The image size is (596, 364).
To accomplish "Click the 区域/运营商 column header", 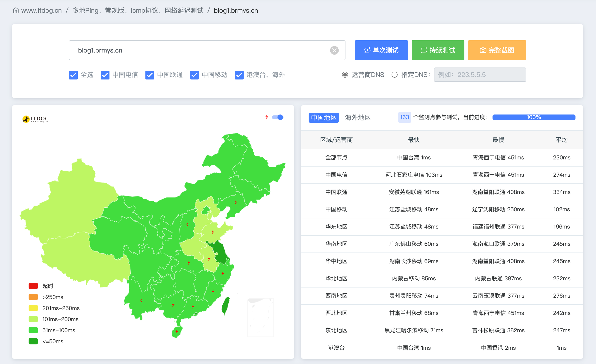I will 336,140.
